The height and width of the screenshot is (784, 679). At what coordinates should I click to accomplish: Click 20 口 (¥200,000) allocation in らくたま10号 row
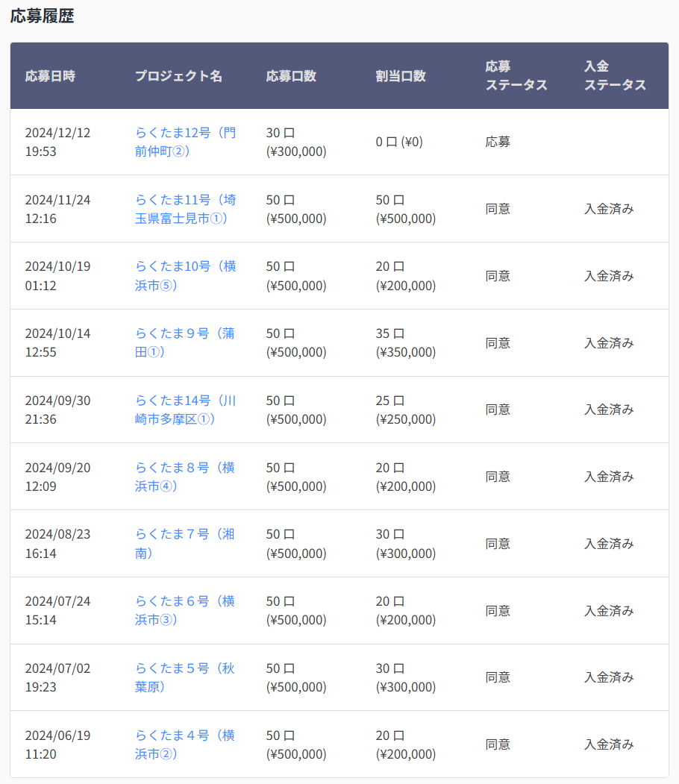(x=405, y=276)
